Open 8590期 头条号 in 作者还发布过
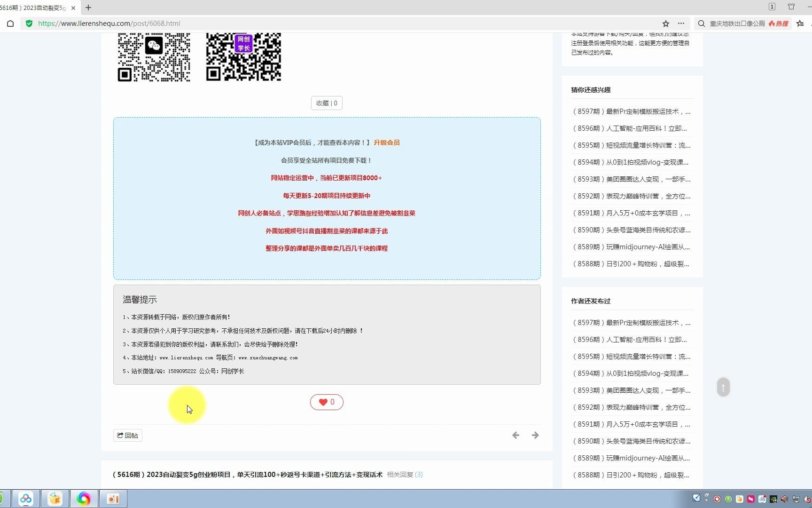 632,441
